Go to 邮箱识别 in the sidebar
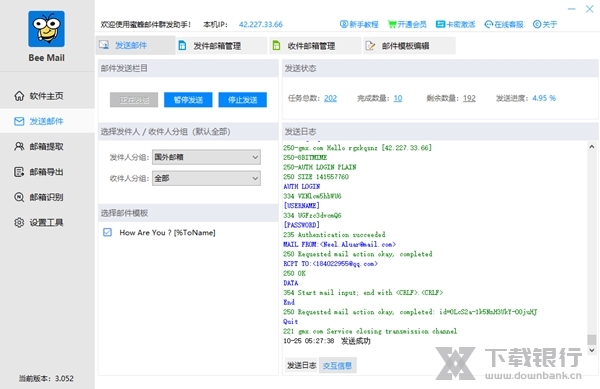The image size is (600, 389). [x=46, y=197]
